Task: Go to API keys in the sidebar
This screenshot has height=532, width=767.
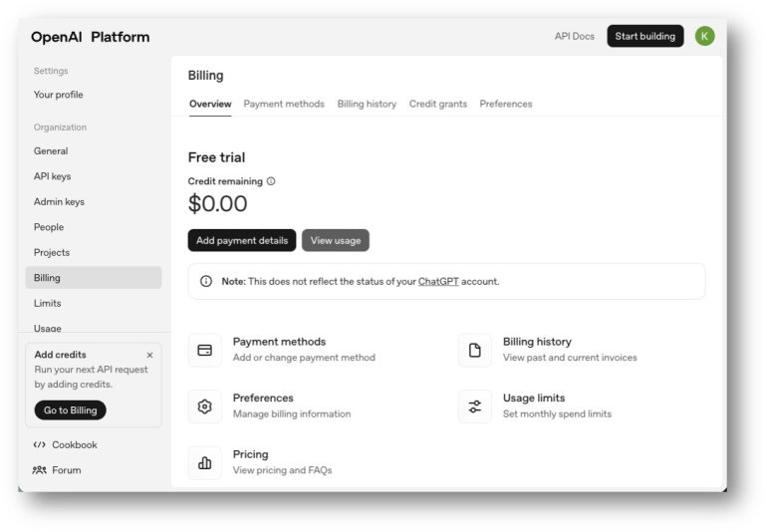Action: pyautogui.click(x=52, y=176)
